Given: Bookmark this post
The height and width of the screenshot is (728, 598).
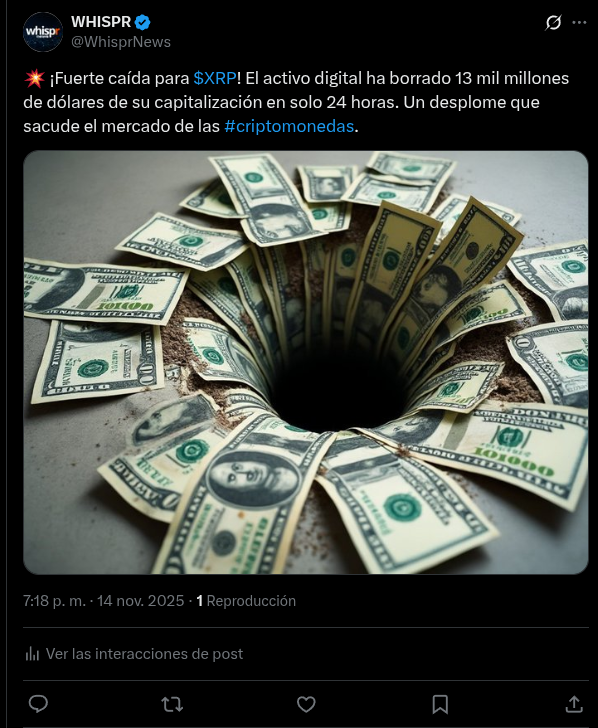Looking at the screenshot, I should (440, 704).
